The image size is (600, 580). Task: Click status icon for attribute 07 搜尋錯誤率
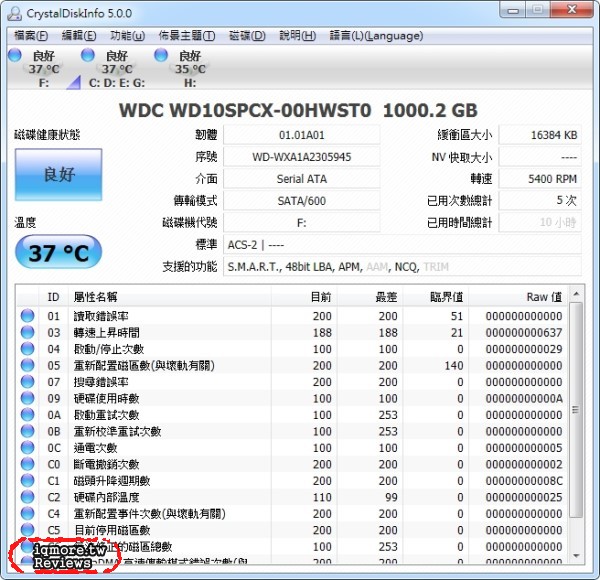tap(27, 381)
